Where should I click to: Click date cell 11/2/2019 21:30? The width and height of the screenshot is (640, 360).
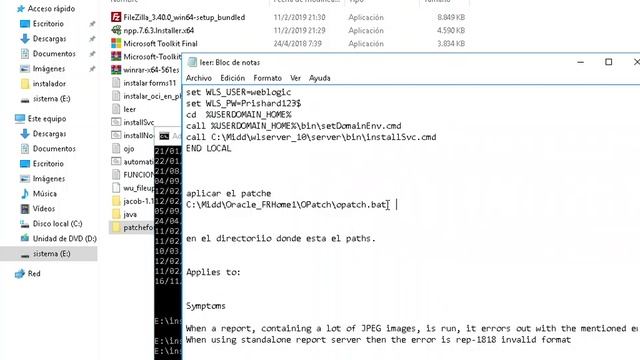[299, 17]
